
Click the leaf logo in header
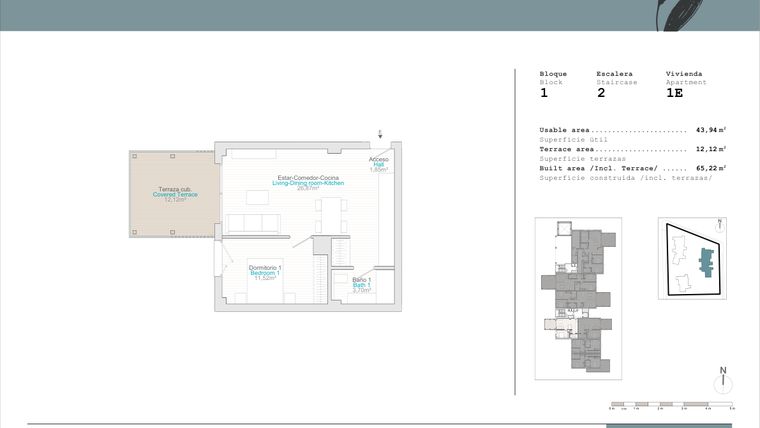pos(680,16)
